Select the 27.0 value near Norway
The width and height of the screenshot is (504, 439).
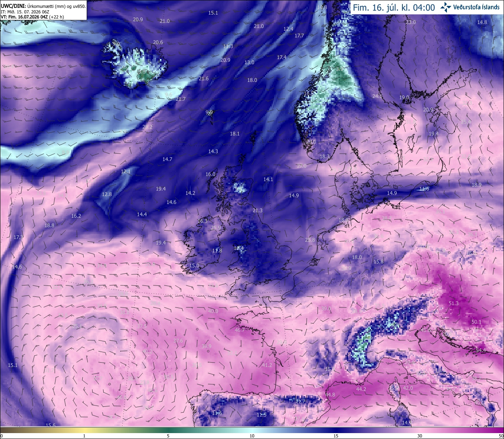pos(302,166)
